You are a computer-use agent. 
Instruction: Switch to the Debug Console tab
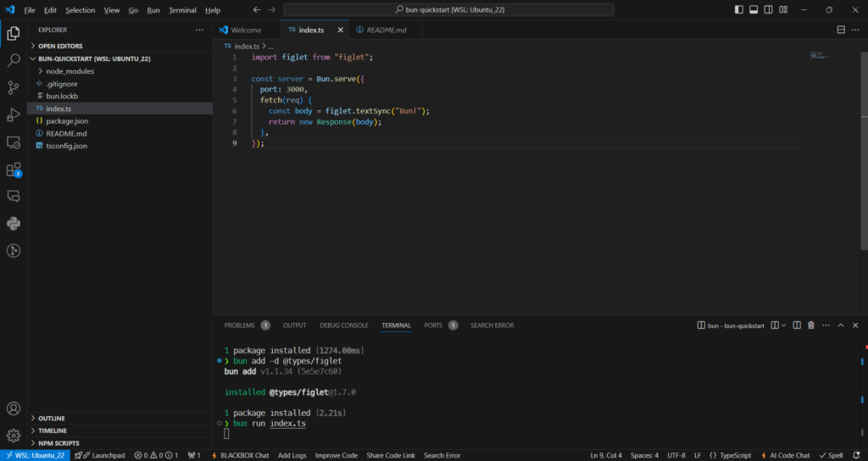point(344,325)
